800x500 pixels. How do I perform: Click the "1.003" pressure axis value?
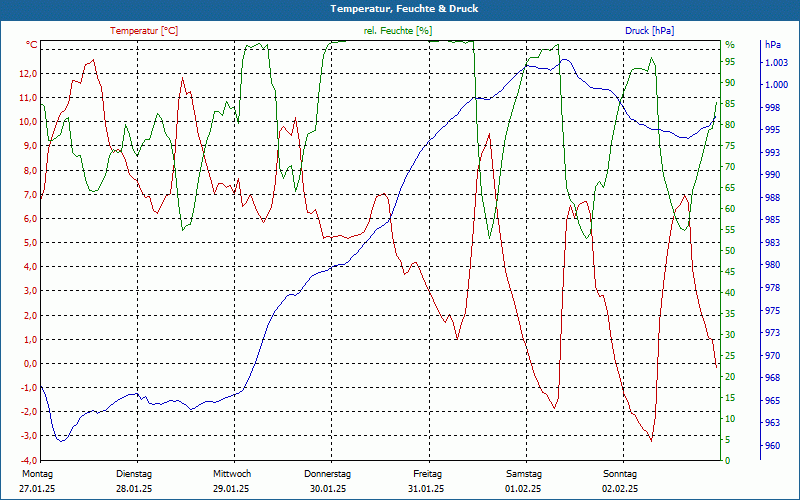(776, 62)
